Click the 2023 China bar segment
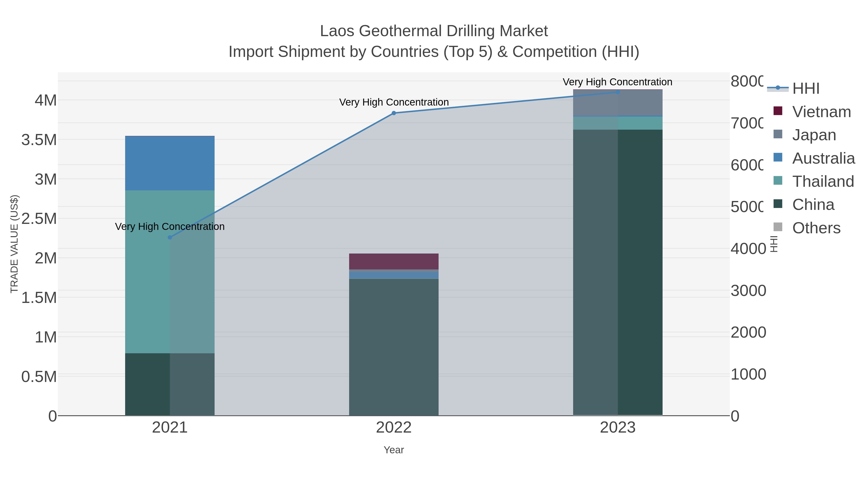868x488 pixels. tap(618, 273)
